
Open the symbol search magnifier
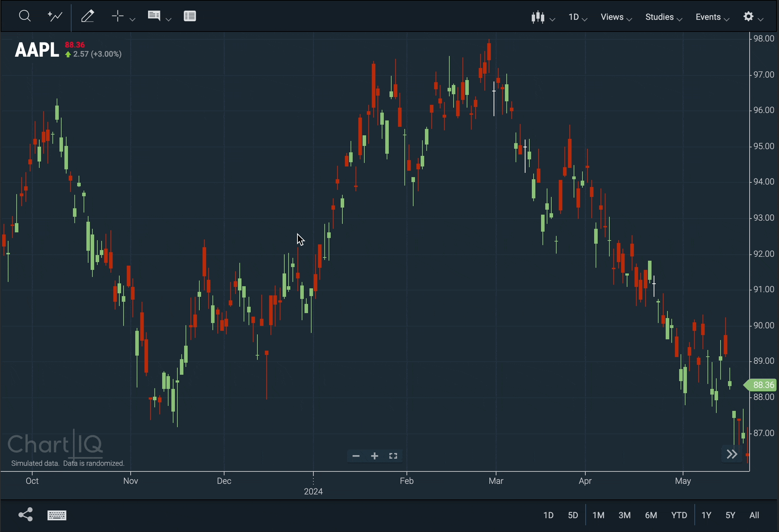coord(24,16)
